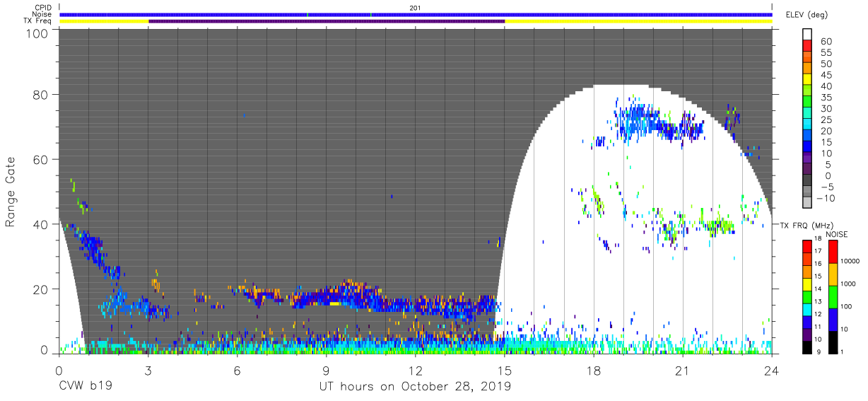Click the orange swatch in the NOISE colorbar
This screenshot has height=401, width=868.
click(x=833, y=274)
